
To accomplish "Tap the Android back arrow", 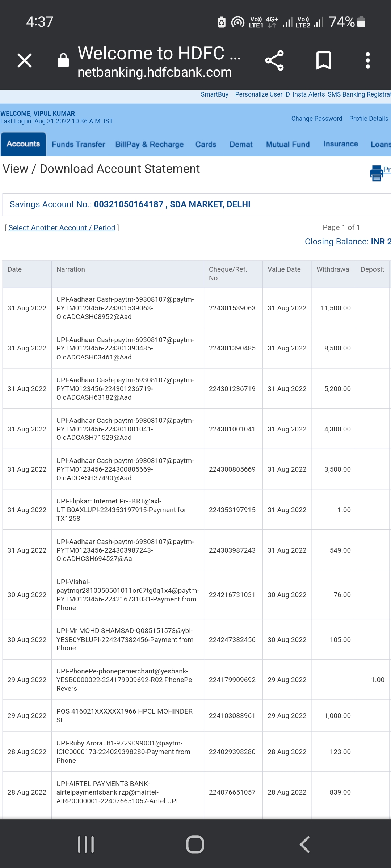I will pos(305,844).
